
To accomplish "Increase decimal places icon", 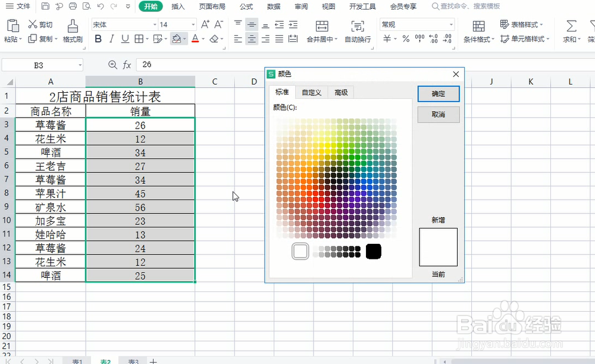I will [x=433, y=39].
